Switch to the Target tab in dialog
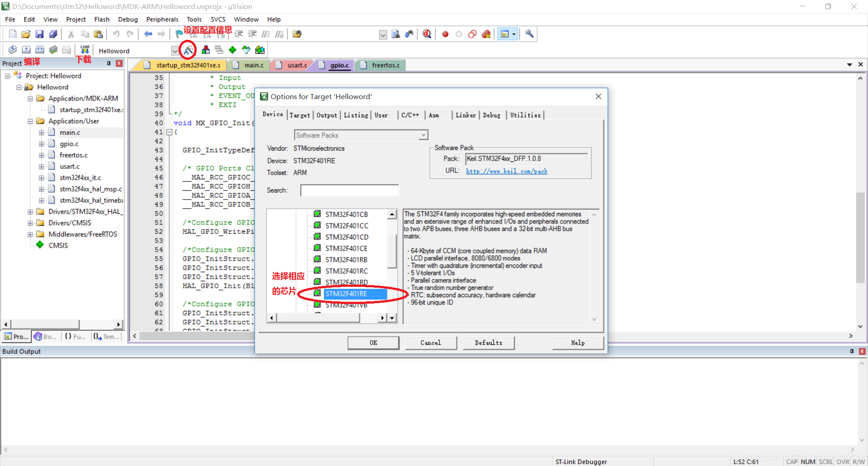Image resolution: width=868 pixels, height=466 pixels. 300,115
